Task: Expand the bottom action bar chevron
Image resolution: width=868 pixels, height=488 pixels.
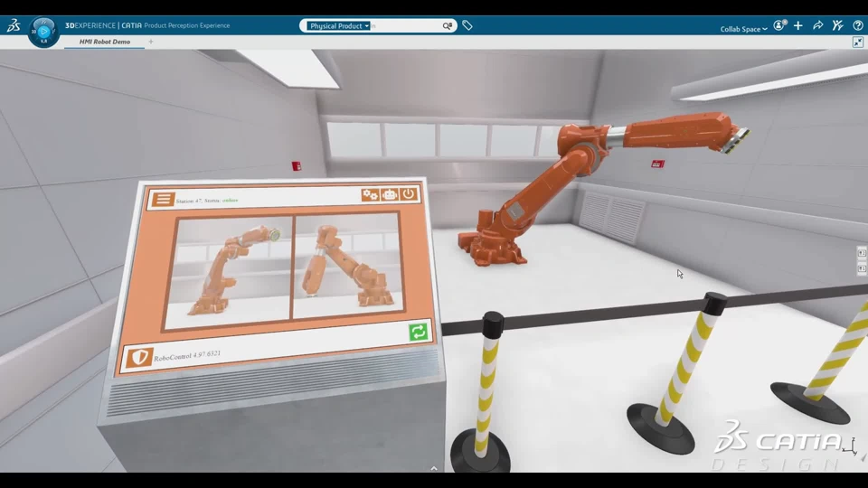Action: tap(434, 468)
